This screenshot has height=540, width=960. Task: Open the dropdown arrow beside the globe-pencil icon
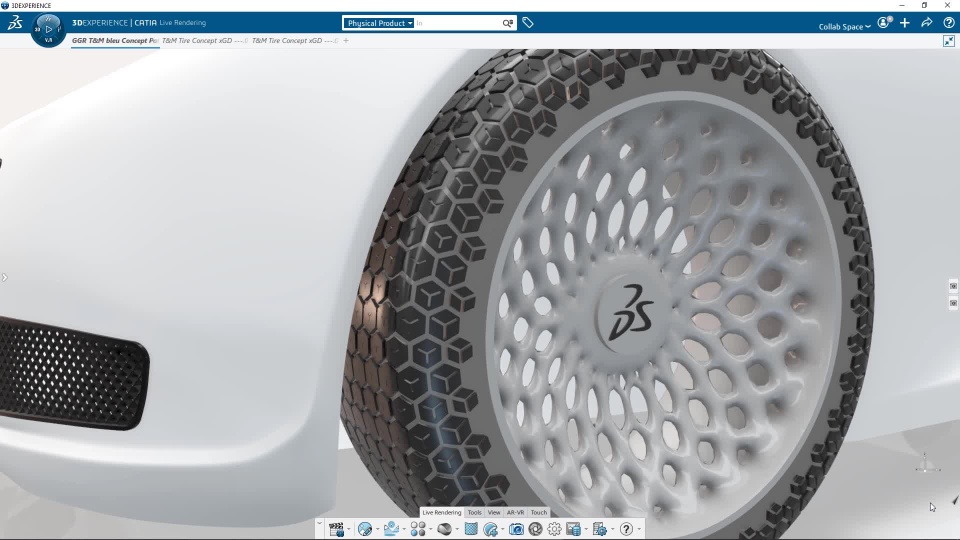click(x=378, y=529)
